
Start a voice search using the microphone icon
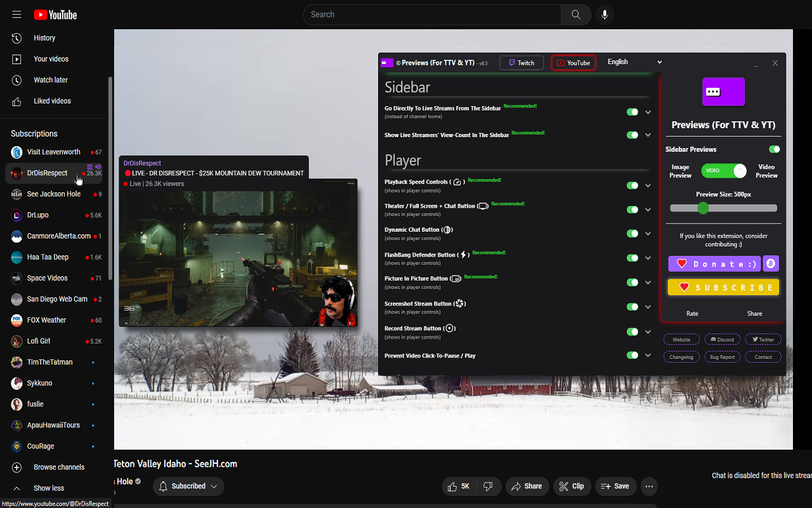coord(604,14)
